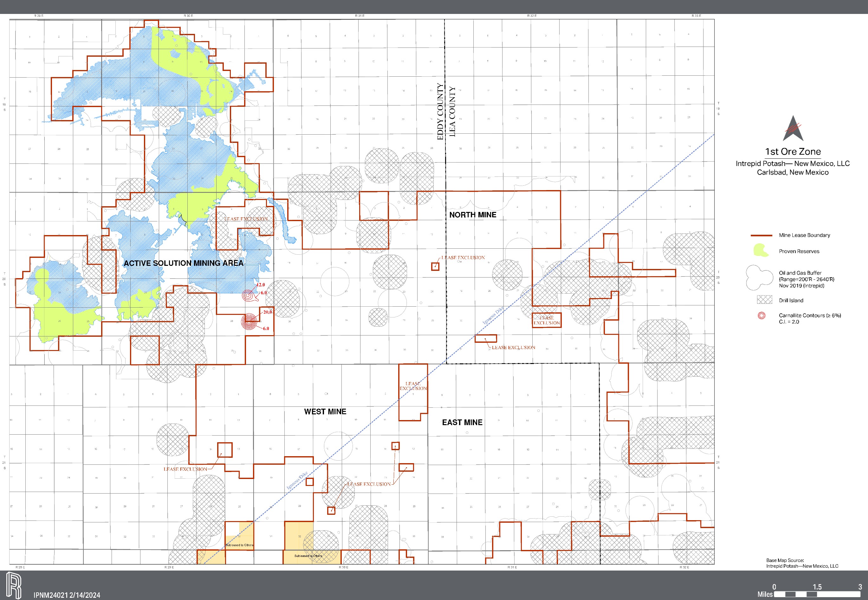Click the WEST MINE map label
This screenshot has width=868, height=600.
(325, 411)
